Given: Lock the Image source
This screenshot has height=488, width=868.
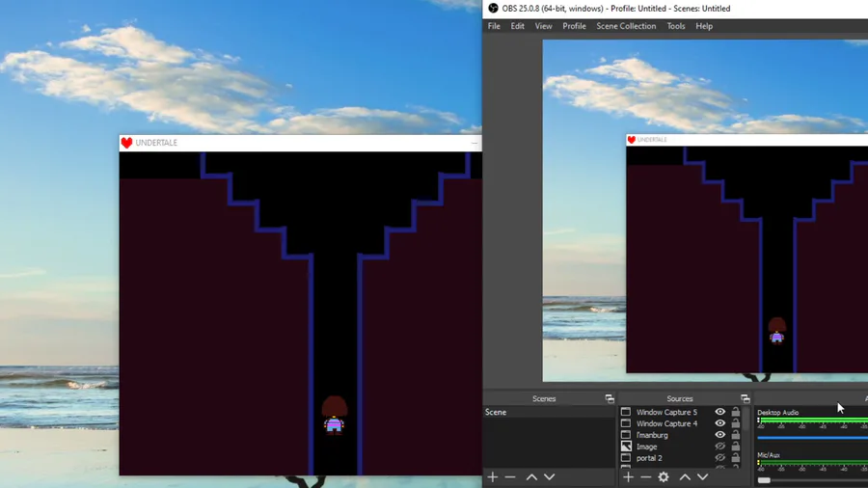Looking at the screenshot, I should point(736,447).
